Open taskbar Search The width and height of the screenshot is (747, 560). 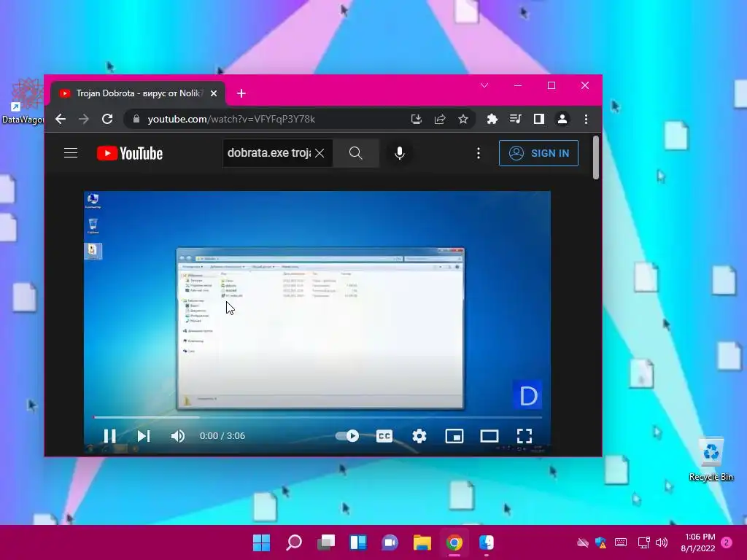[294, 542]
